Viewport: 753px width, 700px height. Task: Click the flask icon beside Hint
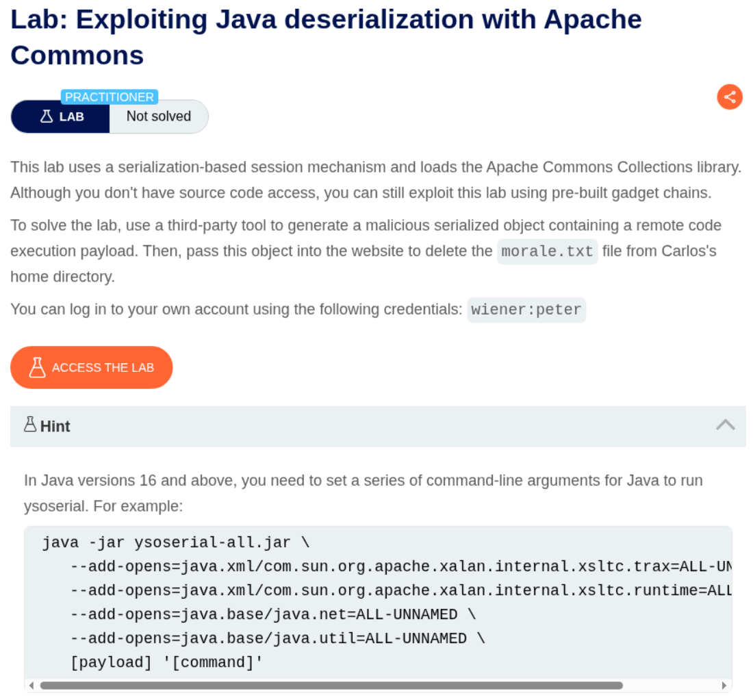[29, 425]
